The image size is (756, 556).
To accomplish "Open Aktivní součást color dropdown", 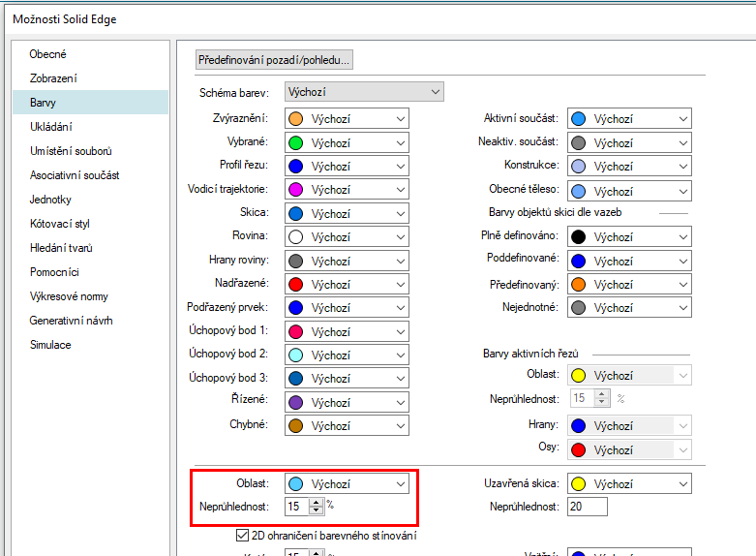I will click(x=629, y=119).
